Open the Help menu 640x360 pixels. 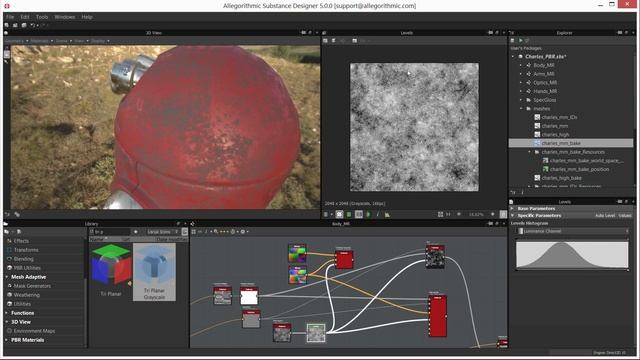pos(87,17)
